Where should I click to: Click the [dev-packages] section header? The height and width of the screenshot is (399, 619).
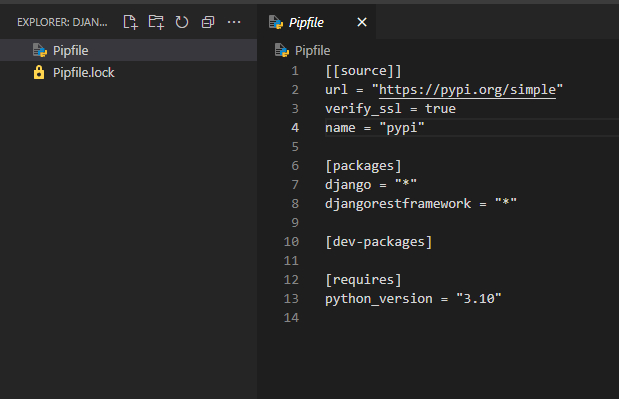point(379,242)
